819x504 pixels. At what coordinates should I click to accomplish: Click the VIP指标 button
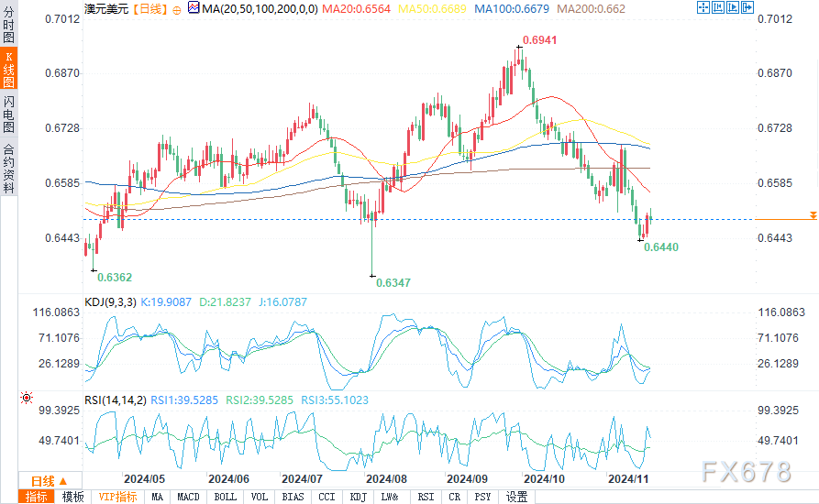pos(117,497)
